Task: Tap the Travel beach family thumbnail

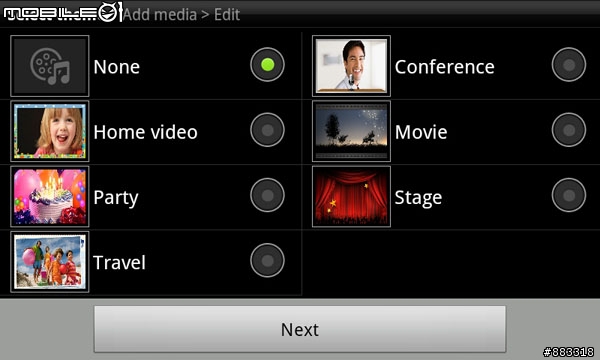Action: [50, 262]
